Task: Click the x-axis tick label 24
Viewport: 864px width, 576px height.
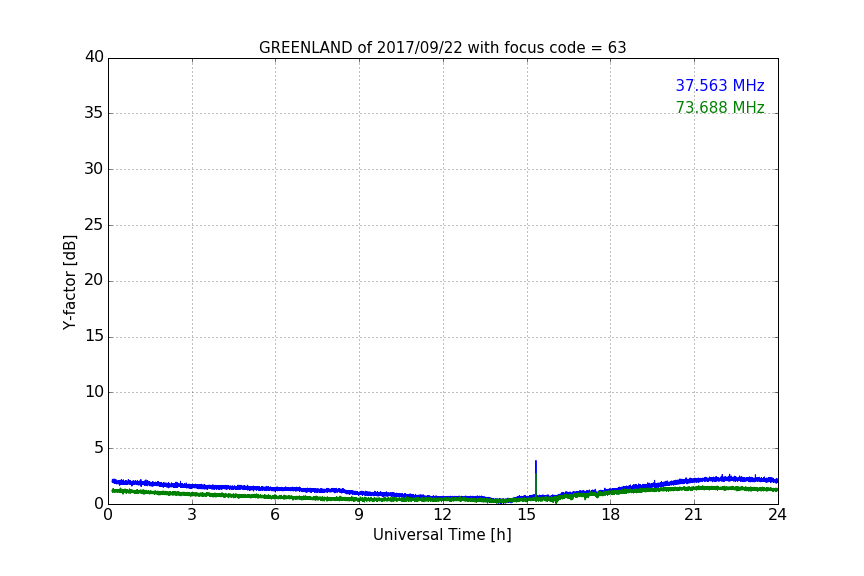Action: pos(777,515)
